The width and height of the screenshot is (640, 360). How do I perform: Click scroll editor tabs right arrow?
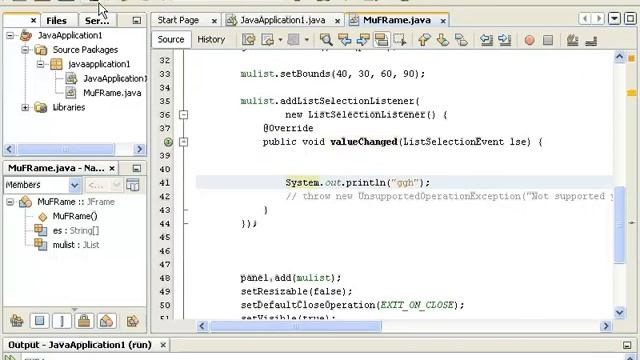point(598,19)
